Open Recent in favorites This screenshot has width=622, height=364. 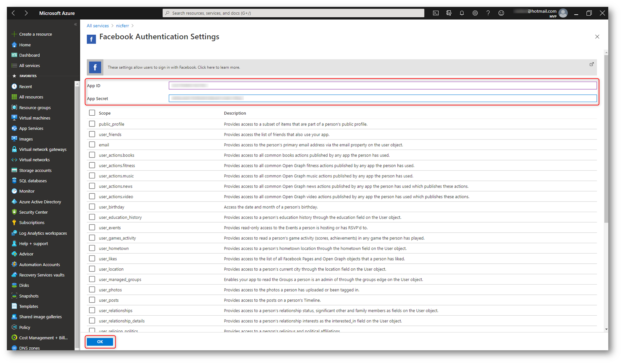pyautogui.click(x=26, y=87)
